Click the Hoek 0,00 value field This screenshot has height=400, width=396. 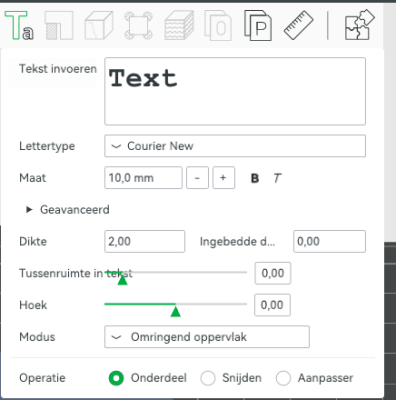[x=272, y=305]
